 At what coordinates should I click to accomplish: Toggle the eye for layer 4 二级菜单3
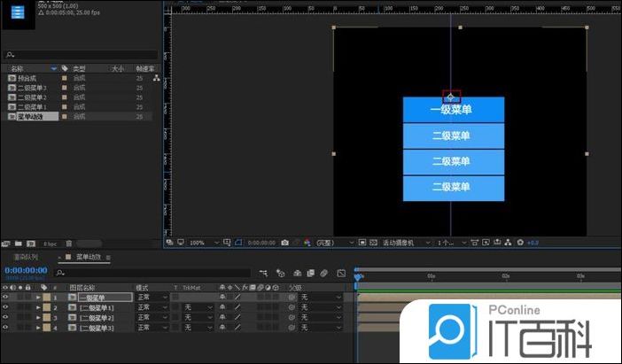coord(5,328)
